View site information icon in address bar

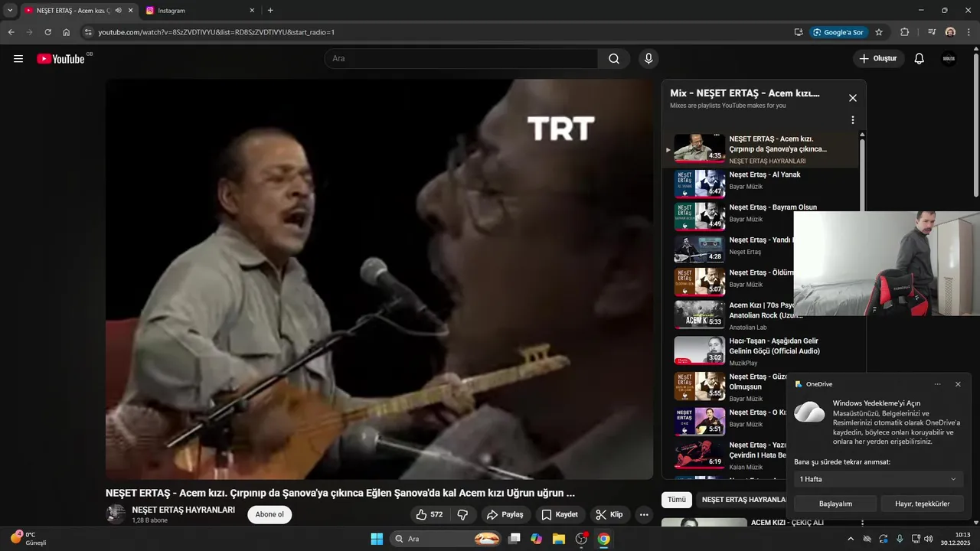pyautogui.click(x=88, y=32)
